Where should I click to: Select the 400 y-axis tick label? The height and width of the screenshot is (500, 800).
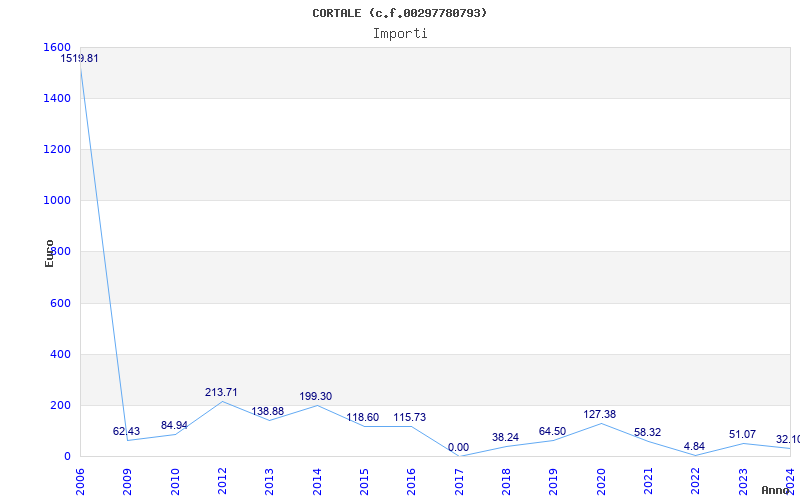pyautogui.click(x=61, y=354)
